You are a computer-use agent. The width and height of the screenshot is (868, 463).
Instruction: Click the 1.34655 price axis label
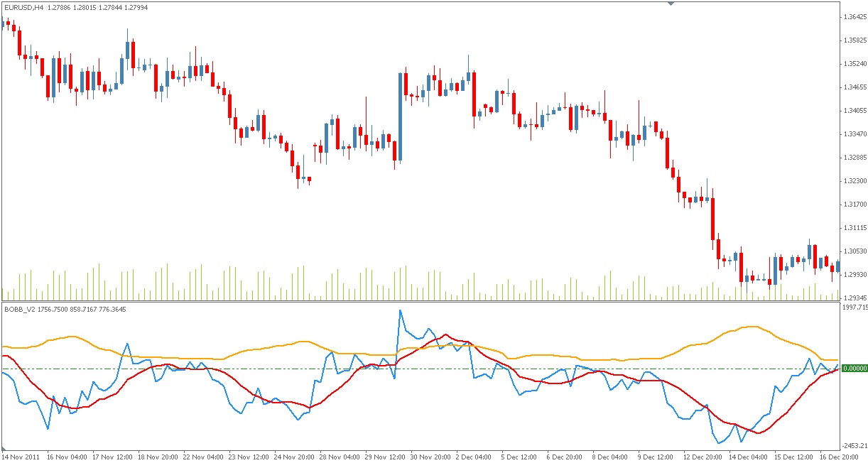[x=855, y=87]
